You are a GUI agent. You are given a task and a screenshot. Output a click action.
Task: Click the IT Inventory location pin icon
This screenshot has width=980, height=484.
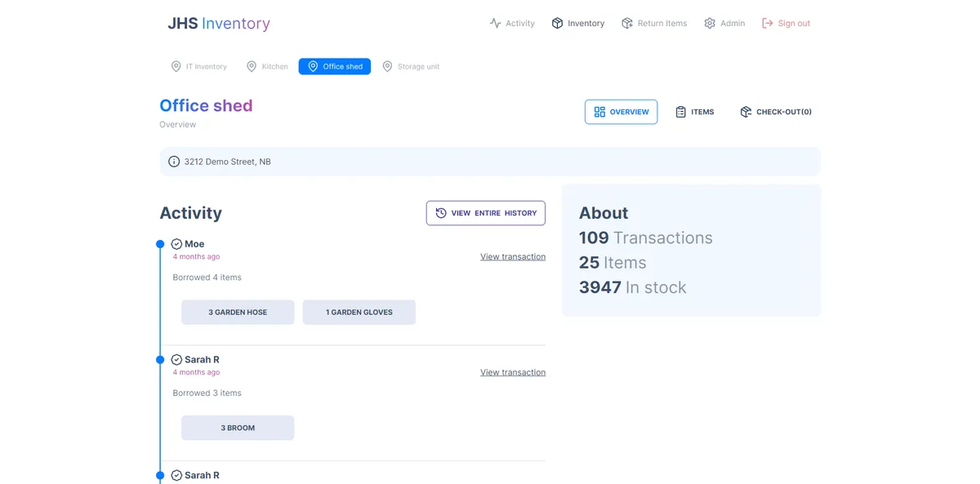click(x=176, y=67)
